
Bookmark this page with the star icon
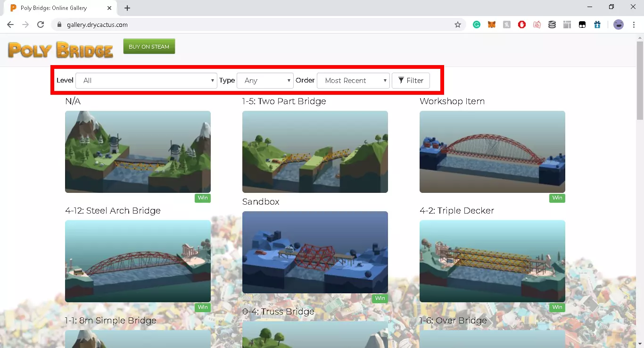point(458,25)
